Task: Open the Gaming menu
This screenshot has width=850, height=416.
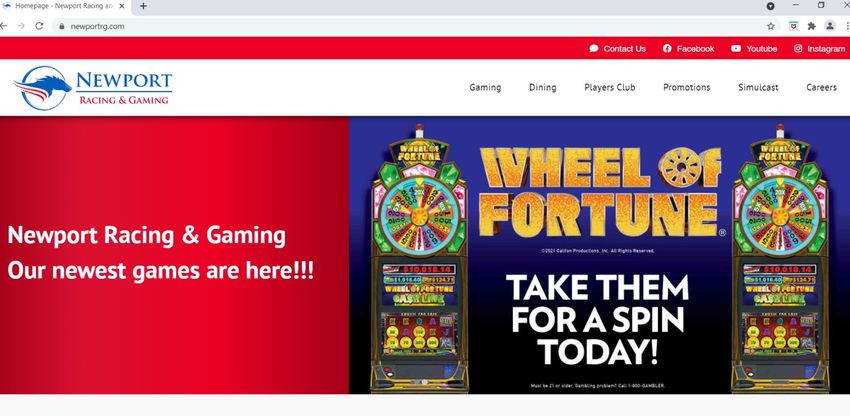Action: click(485, 87)
